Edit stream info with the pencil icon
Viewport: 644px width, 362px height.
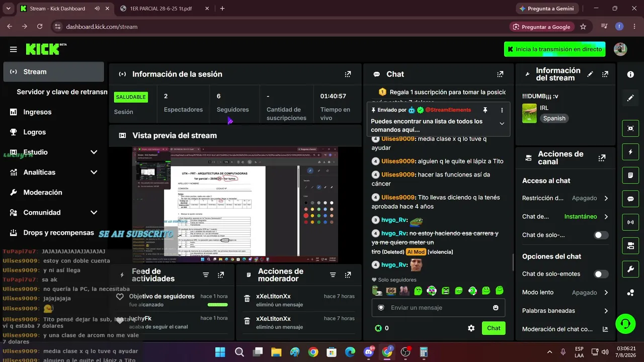590,74
